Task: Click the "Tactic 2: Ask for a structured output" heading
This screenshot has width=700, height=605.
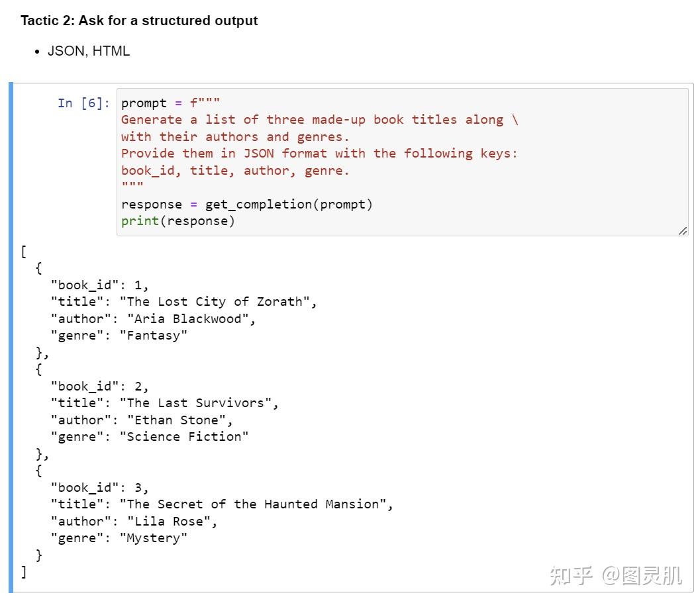Action: [x=139, y=21]
